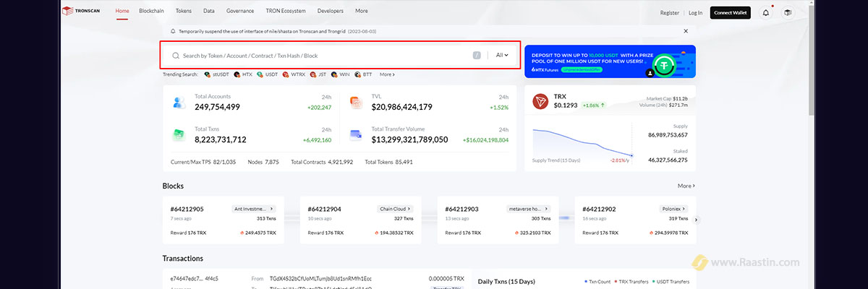Click the Connect Wallet button
The image size is (868, 289).
tap(731, 12)
